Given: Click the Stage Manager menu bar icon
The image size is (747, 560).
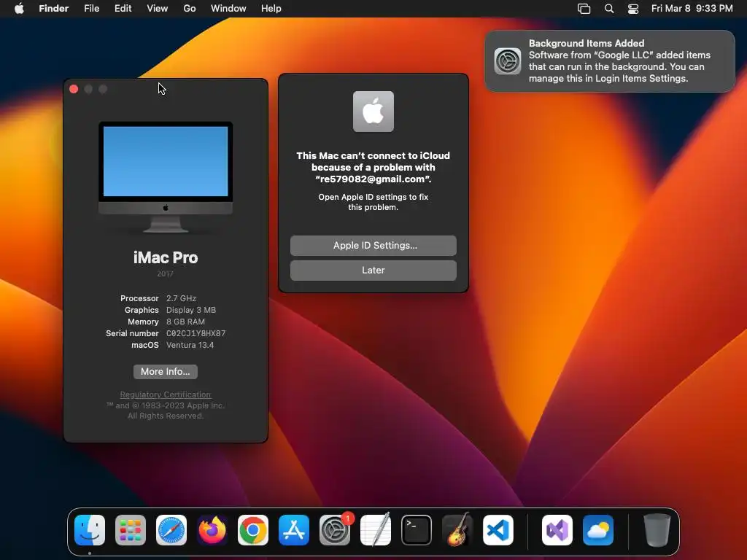Looking at the screenshot, I should 584,9.
